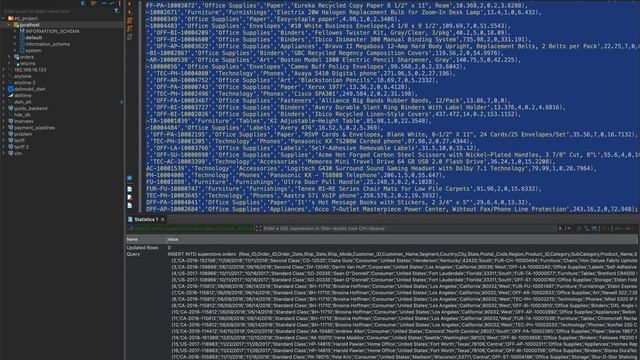Select the tariff 2 connection
The width and height of the screenshot is (640, 360).
[x=21, y=147]
